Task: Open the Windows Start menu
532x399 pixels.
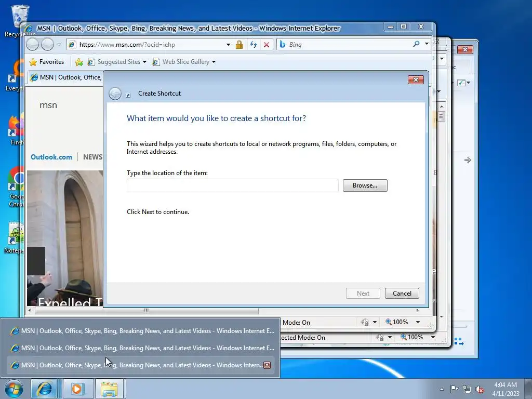Action: coord(14,389)
